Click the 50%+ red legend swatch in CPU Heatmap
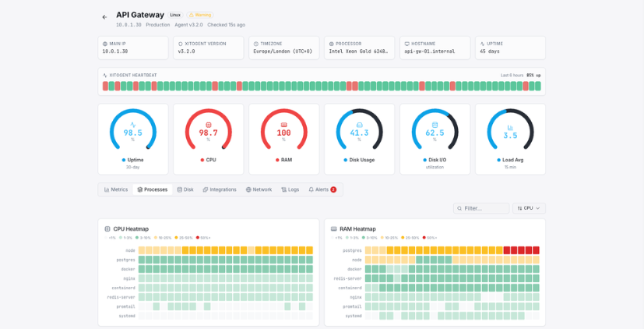The height and width of the screenshot is (329, 644). (x=198, y=238)
